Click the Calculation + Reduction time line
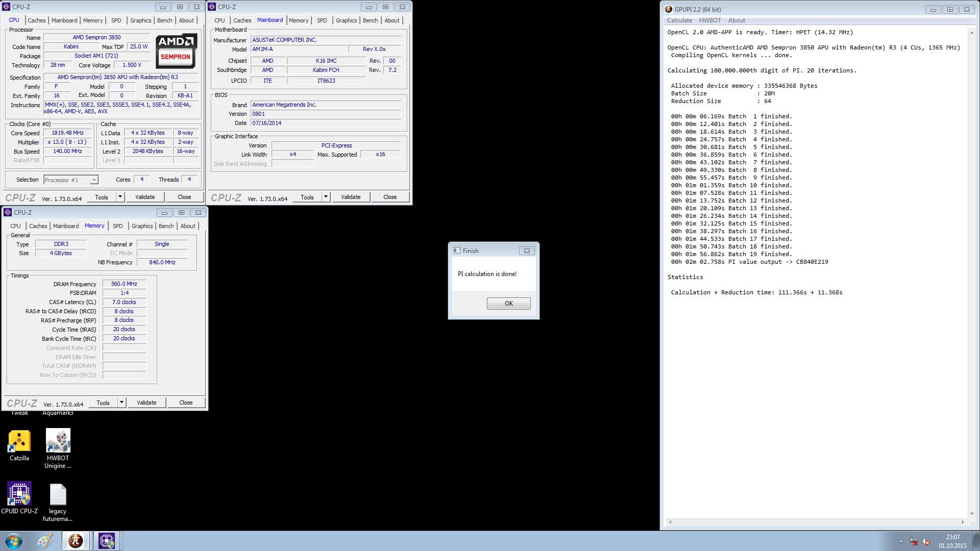This screenshot has width=980, height=551. (x=756, y=292)
